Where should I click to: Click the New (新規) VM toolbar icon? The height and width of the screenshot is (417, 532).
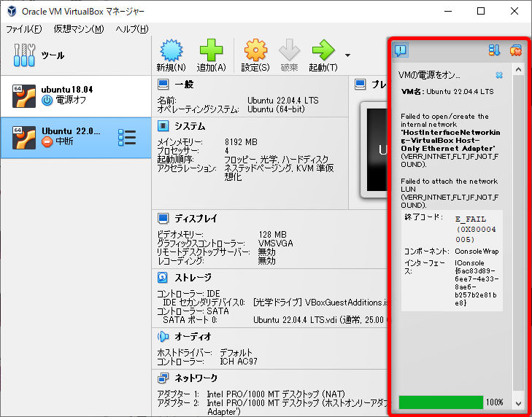pos(171,50)
